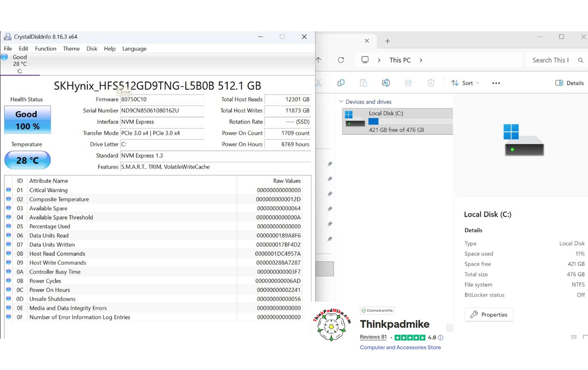
Task: Click the Good 100 % health status box
Action: point(27,120)
